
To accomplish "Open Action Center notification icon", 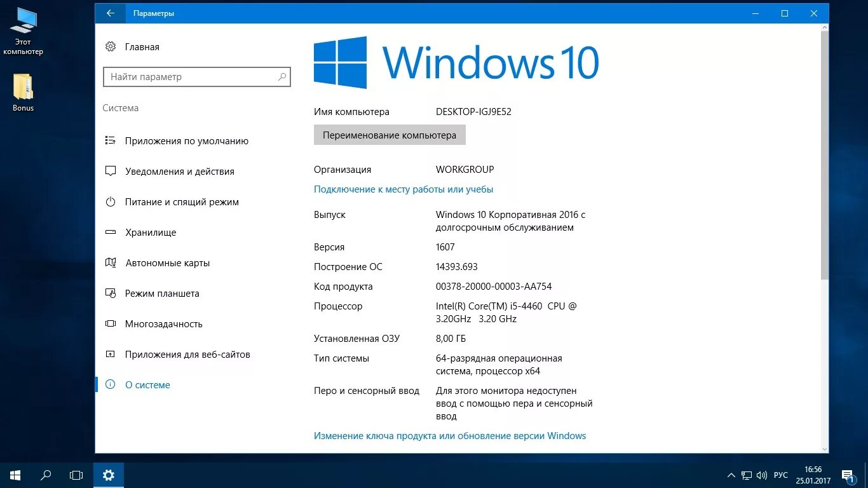I will point(847,475).
